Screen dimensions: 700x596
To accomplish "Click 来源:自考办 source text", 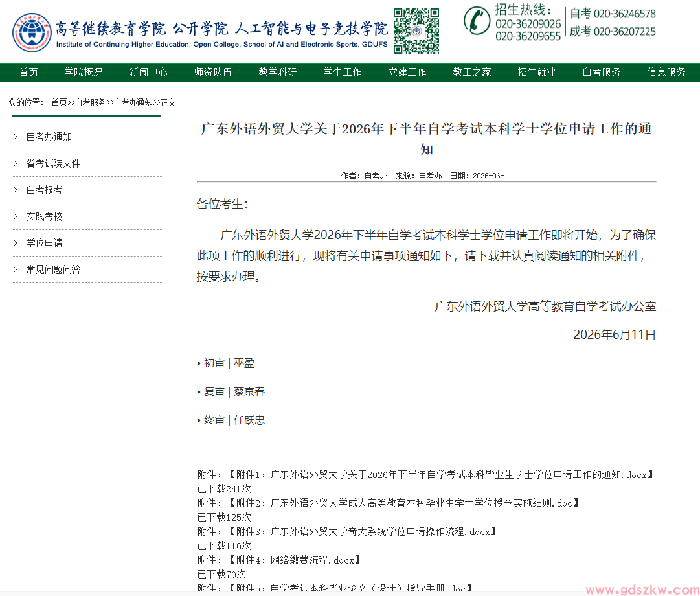I will (418, 176).
